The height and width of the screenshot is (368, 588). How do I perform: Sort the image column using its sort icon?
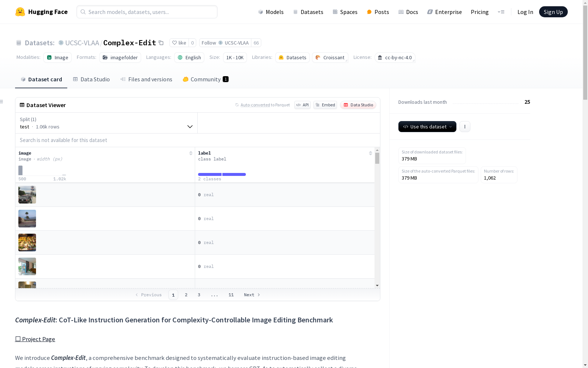[191, 153]
